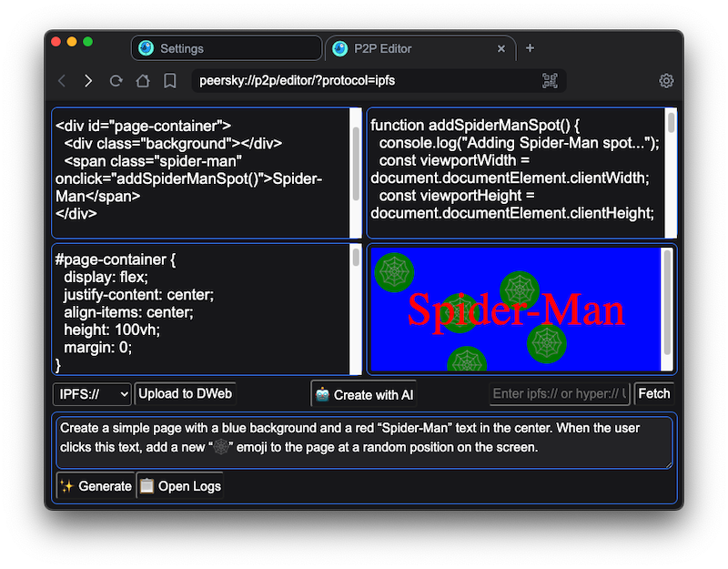Viewport: 728px width, 569px height.
Task: Open browser settings via the gear icon
Action: pos(666,81)
